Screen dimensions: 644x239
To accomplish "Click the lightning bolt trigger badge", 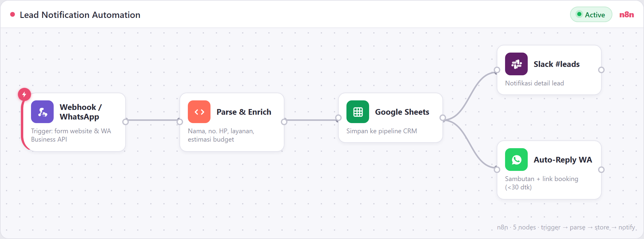I will click(x=24, y=94).
